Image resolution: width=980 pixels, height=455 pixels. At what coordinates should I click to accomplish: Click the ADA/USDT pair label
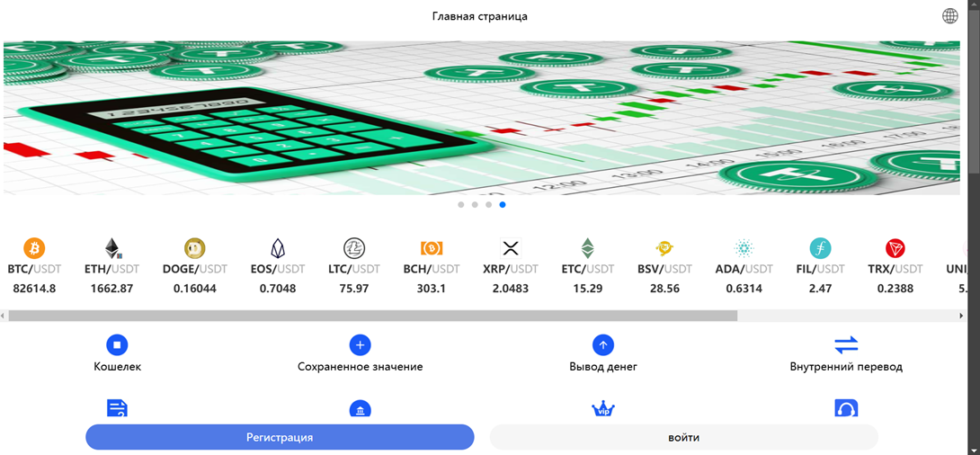(x=744, y=270)
